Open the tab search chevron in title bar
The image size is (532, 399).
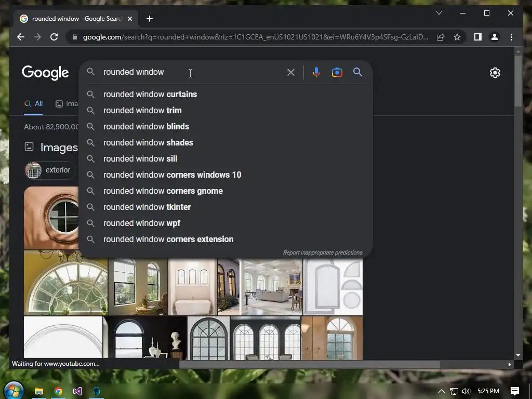click(438, 13)
